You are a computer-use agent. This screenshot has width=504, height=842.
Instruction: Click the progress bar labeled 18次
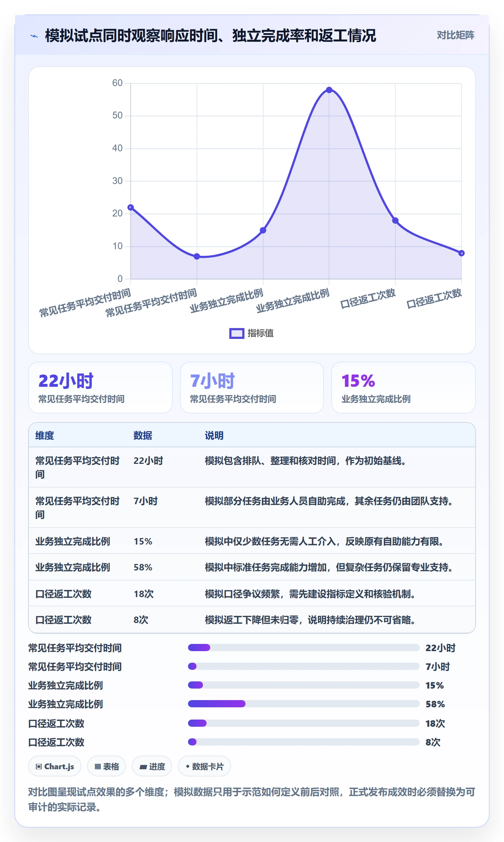303,723
